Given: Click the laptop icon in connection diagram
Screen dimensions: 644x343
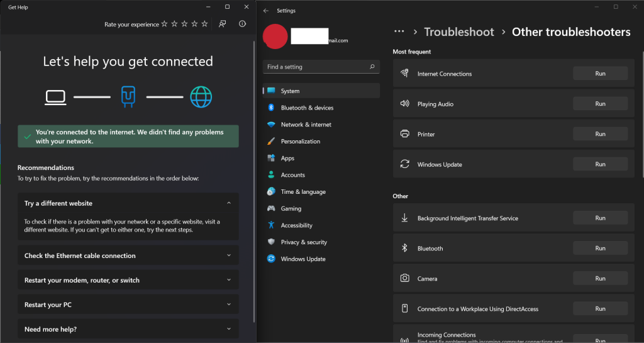Looking at the screenshot, I should pyautogui.click(x=55, y=98).
